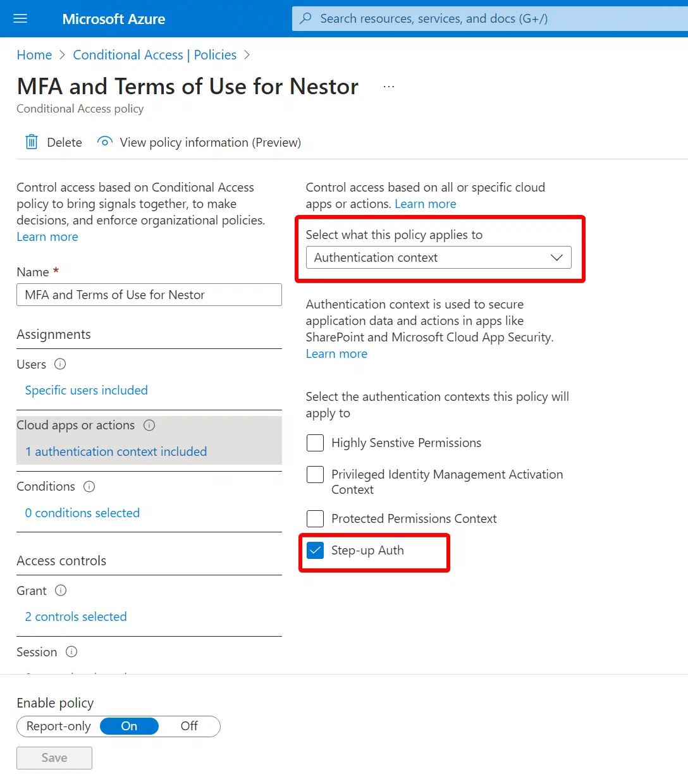The image size is (688, 784).
Task: Open 0 conditions selected
Action: tap(82, 513)
